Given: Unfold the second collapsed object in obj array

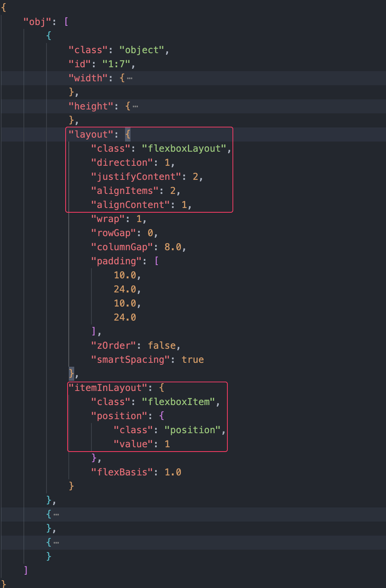Looking at the screenshot, I should (x=56, y=514).
